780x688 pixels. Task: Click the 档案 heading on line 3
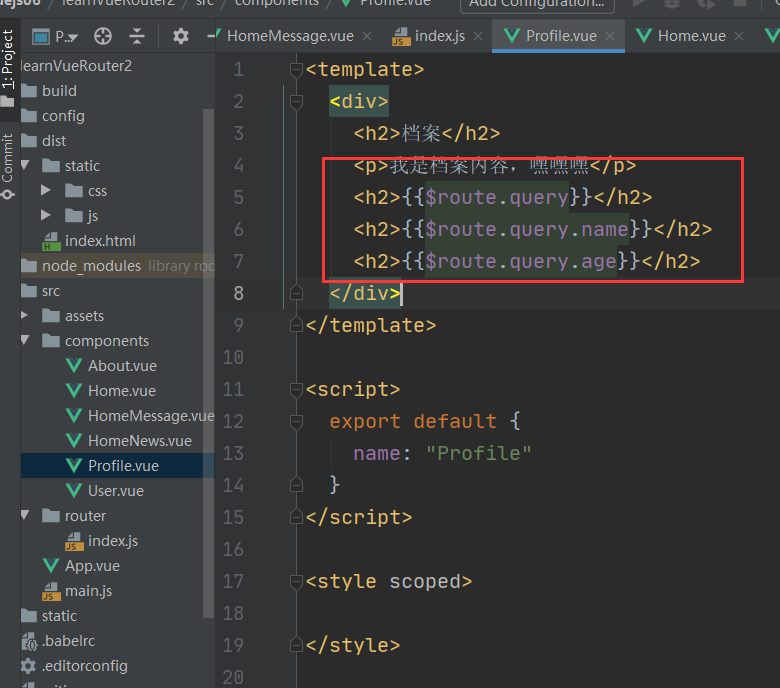421,133
